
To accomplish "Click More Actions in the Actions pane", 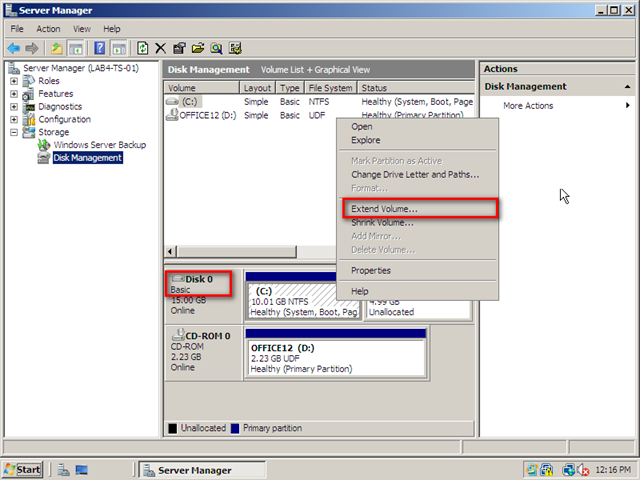I will coord(528,106).
